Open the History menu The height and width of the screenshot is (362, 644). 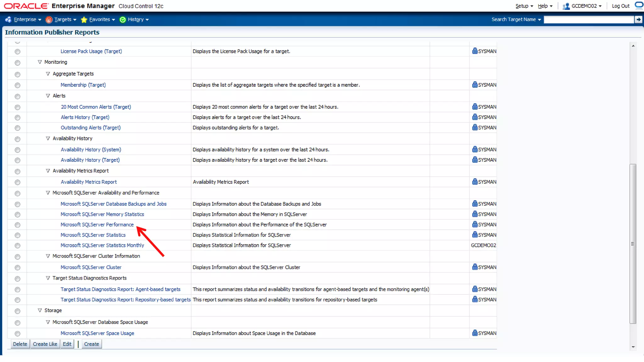pyautogui.click(x=138, y=19)
